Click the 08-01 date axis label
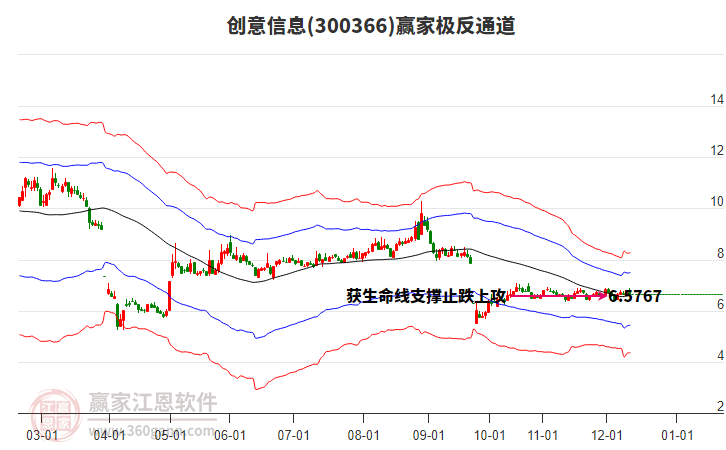 (x=363, y=436)
